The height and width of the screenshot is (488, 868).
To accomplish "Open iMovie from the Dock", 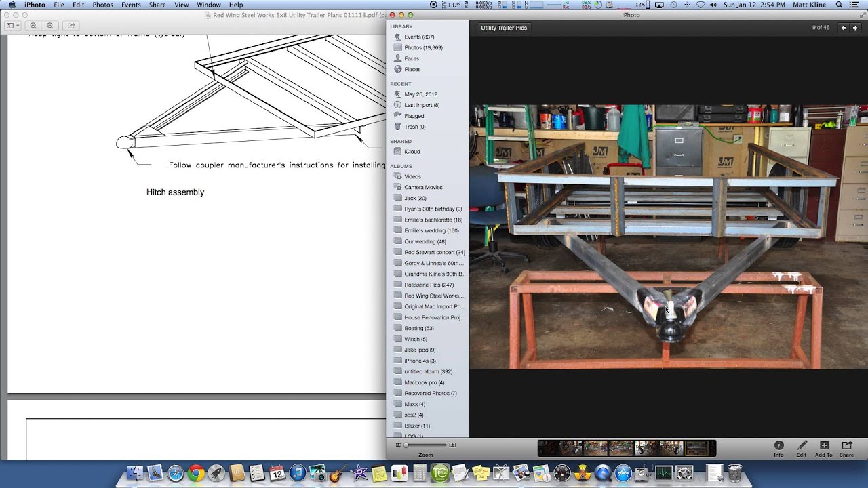I will [359, 472].
